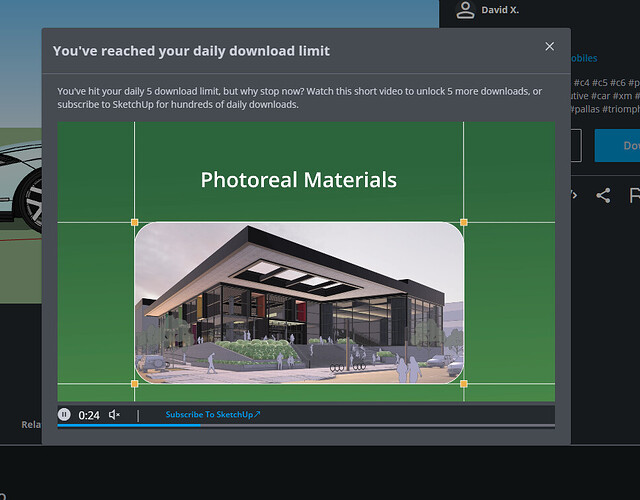Image resolution: width=640 pixels, height=500 pixels.
Task: Close the daily download limit dialog
Action: 549,46
